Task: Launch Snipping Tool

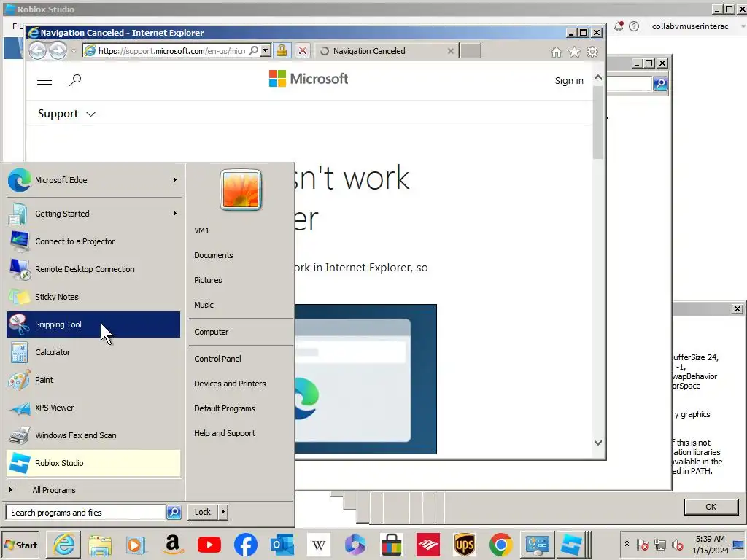Action: 93,324
